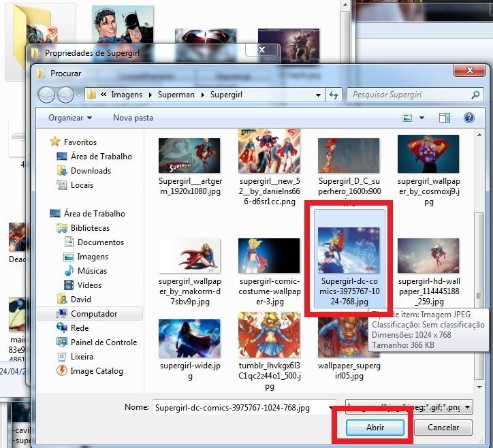Select supergirl-comic-costume-wallpaper-3.jpg thumbnail
Viewport: 493px width, 448px height.
point(269,255)
